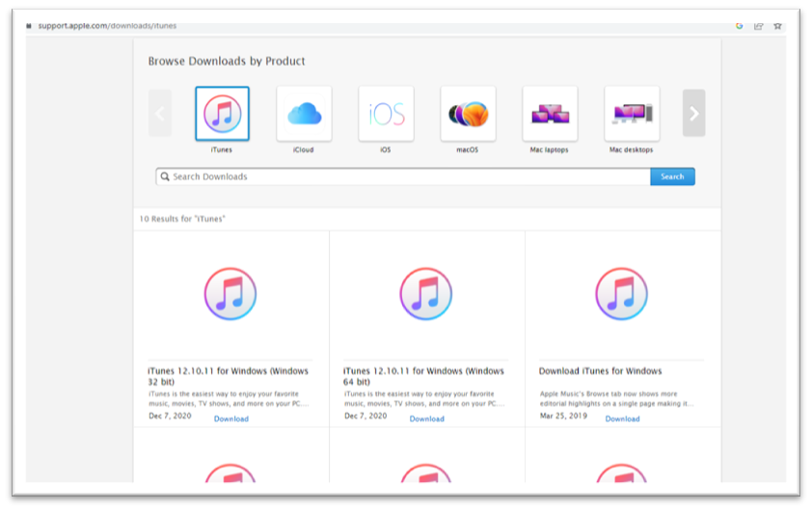Viewport: 812px width, 511px height.
Task: Bookmark this page with star icon
Action: (777, 26)
